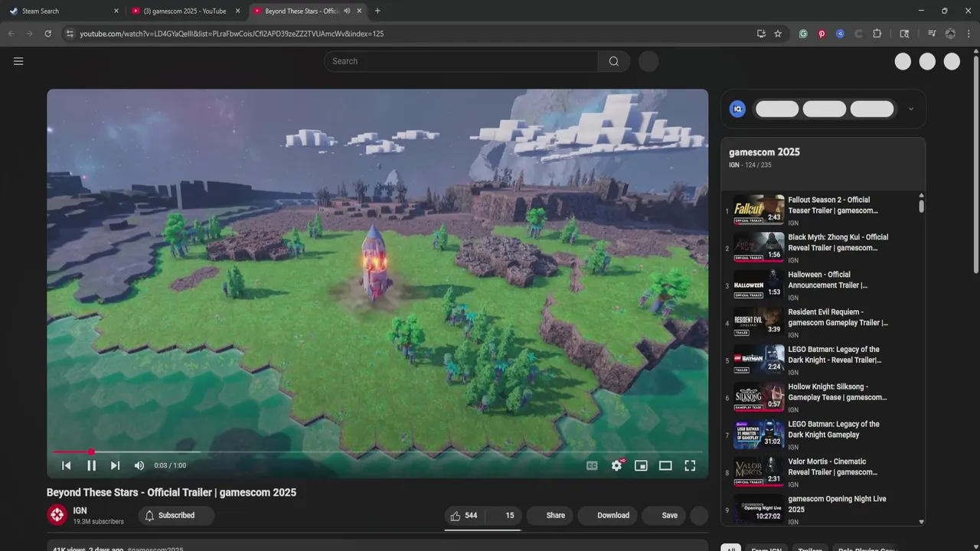The height and width of the screenshot is (551, 980).
Task: Toggle closed captions on the video
Action: coord(592,465)
